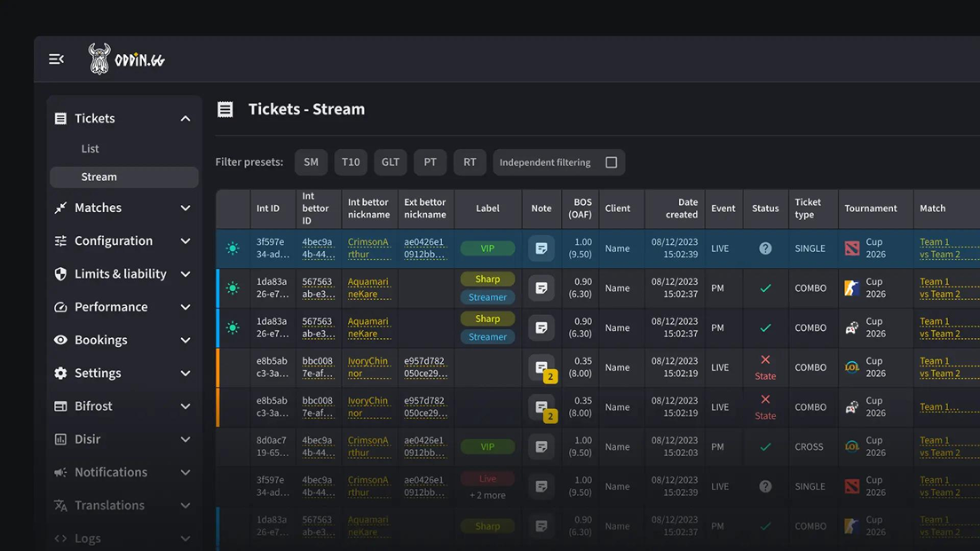Click the Sharp label in the second row

coord(487,279)
